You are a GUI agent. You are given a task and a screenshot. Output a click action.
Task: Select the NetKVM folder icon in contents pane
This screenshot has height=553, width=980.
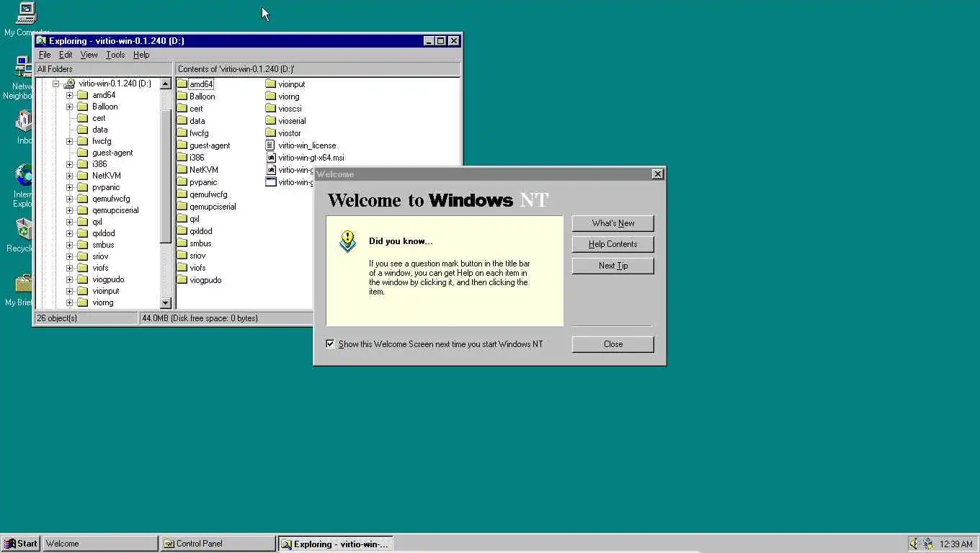[182, 170]
